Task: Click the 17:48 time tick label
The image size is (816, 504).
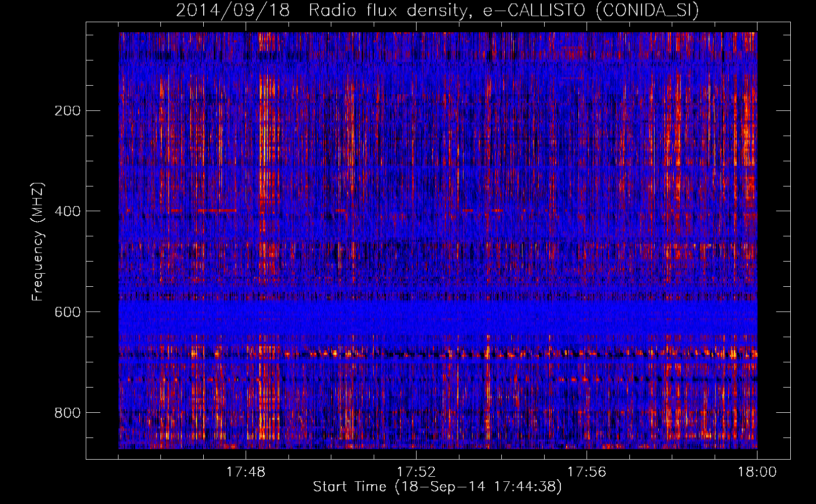Action: (x=246, y=472)
